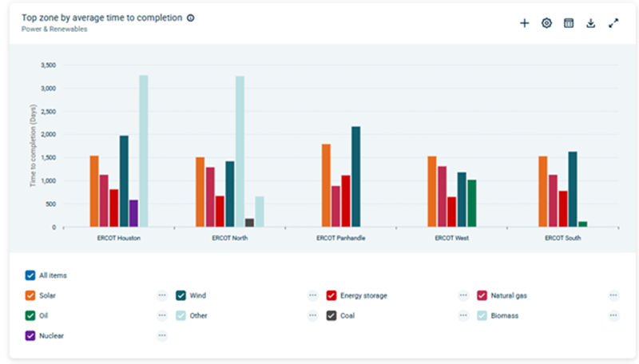Screen dimensions: 639x364
Task: Click info icon next to chart title
Action: (190, 18)
